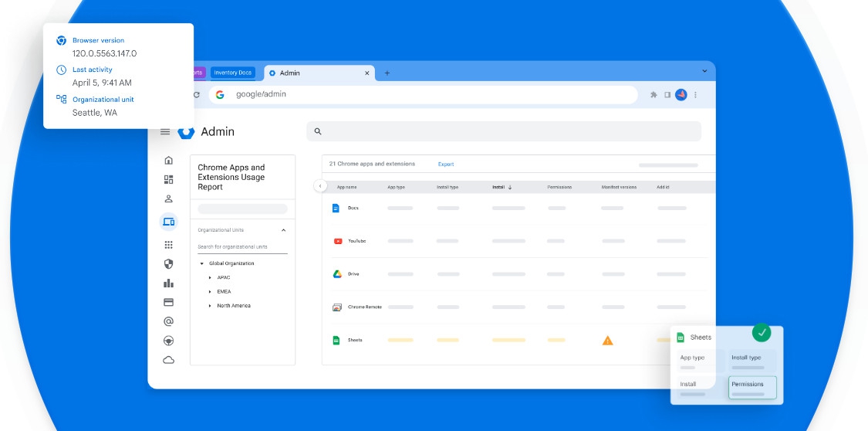The width and height of the screenshot is (868, 431).
Task: Click the Google G site icon
Action: [220, 95]
